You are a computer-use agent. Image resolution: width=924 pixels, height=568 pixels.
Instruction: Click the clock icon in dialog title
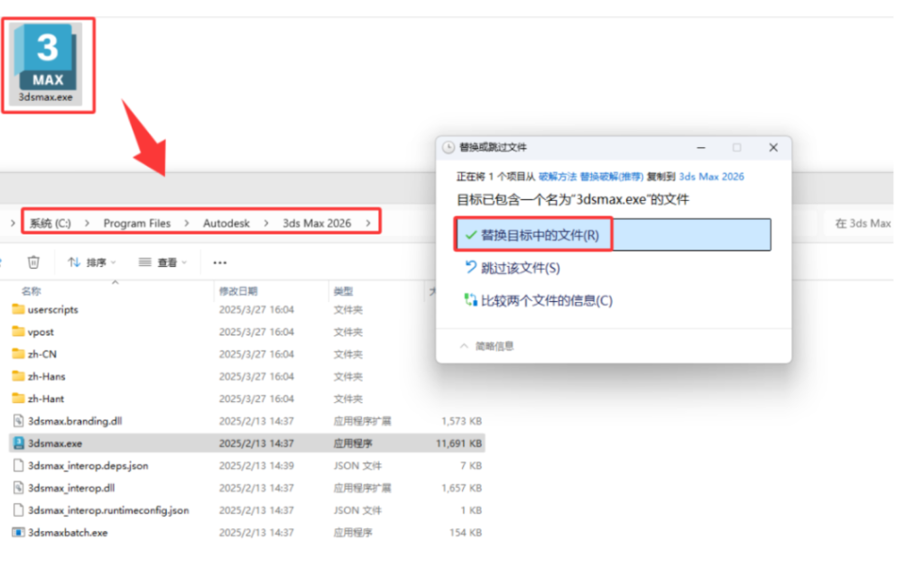[x=448, y=147]
